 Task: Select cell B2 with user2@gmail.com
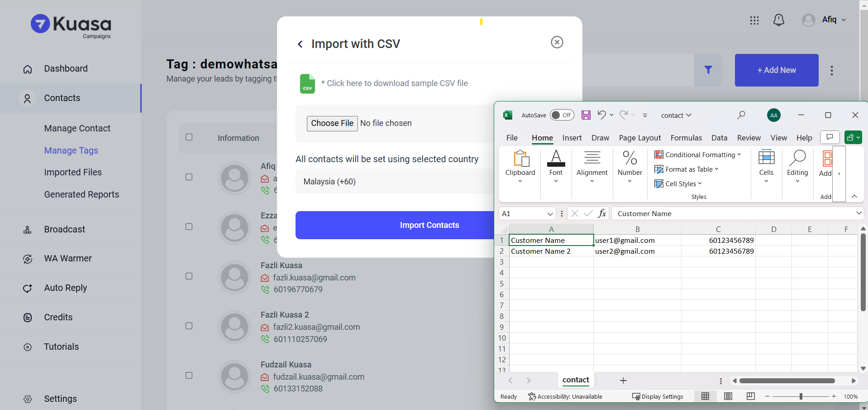pyautogui.click(x=637, y=251)
